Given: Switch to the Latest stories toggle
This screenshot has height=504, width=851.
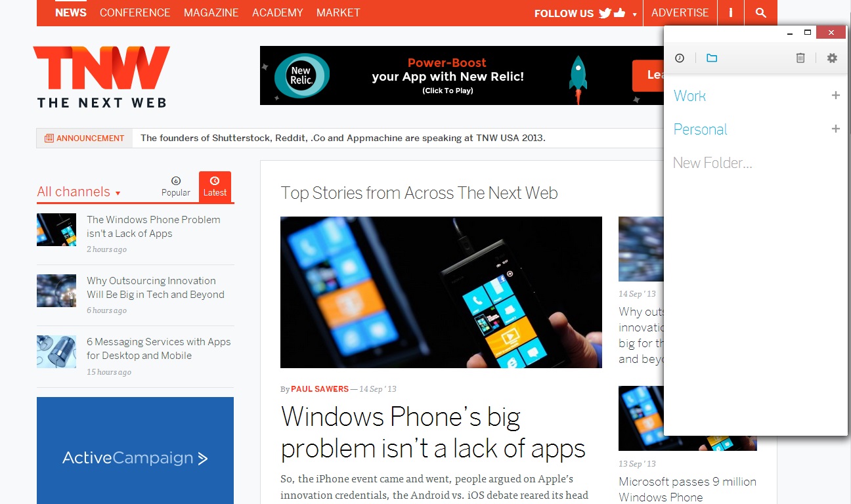Looking at the screenshot, I should 215,186.
